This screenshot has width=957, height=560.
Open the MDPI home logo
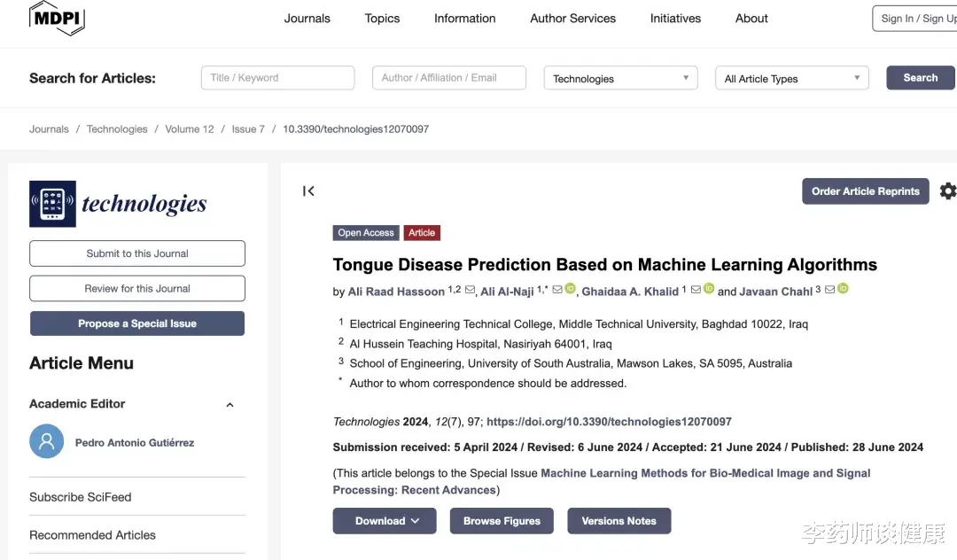(x=57, y=18)
